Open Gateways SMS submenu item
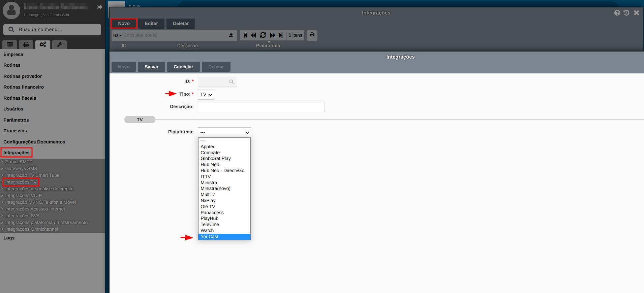This screenshot has width=644, height=293. click(21, 169)
